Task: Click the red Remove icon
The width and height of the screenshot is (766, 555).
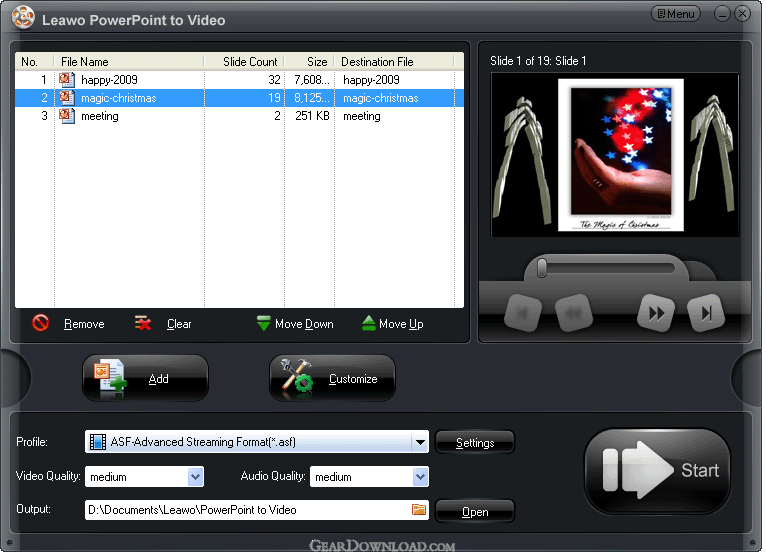Action: click(x=41, y=324)
